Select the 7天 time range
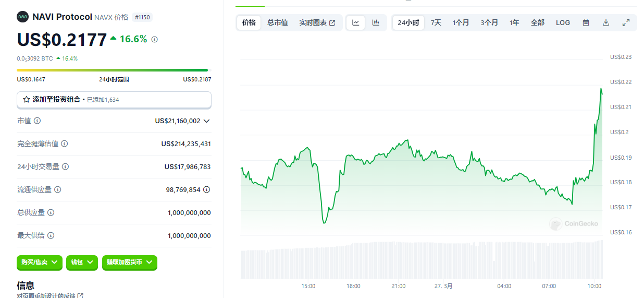This screenshot has width=644, height=298. pos(436,23)
